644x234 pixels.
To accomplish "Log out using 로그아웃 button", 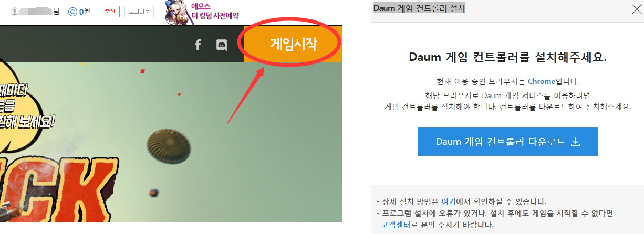I will click(139, 12).
